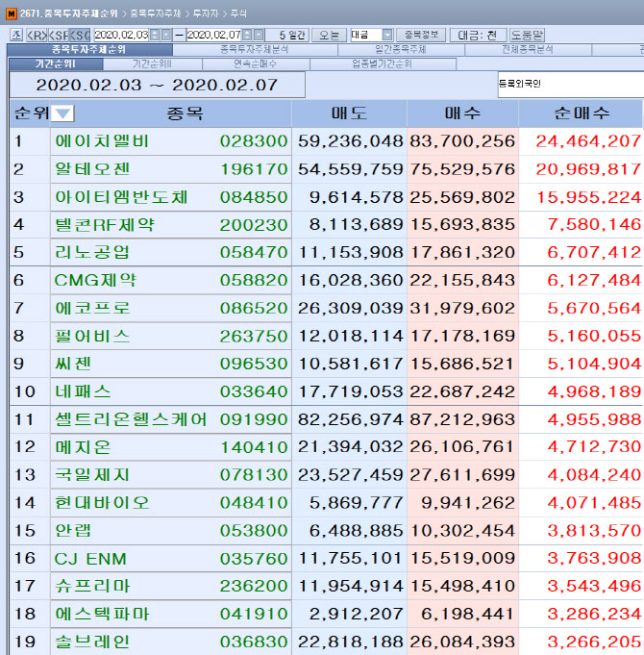This screenshot has width=644, height=655.
Task: Click the M application icon in the title bar
Action: point(12,13)
